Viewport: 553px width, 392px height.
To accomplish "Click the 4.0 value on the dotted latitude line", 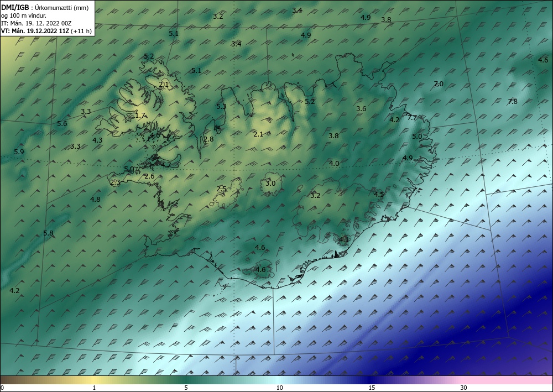I will (334, 163).
